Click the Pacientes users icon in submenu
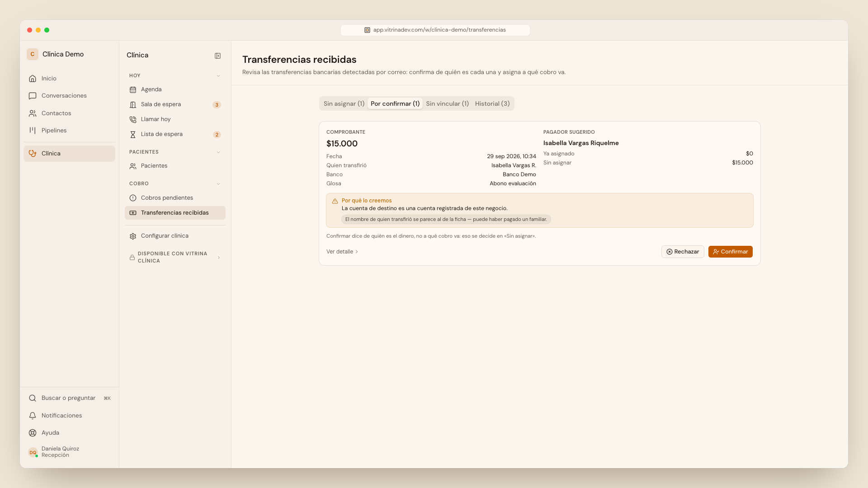The height and width of the screenshot is (488, 868). [x=133, y=166]
